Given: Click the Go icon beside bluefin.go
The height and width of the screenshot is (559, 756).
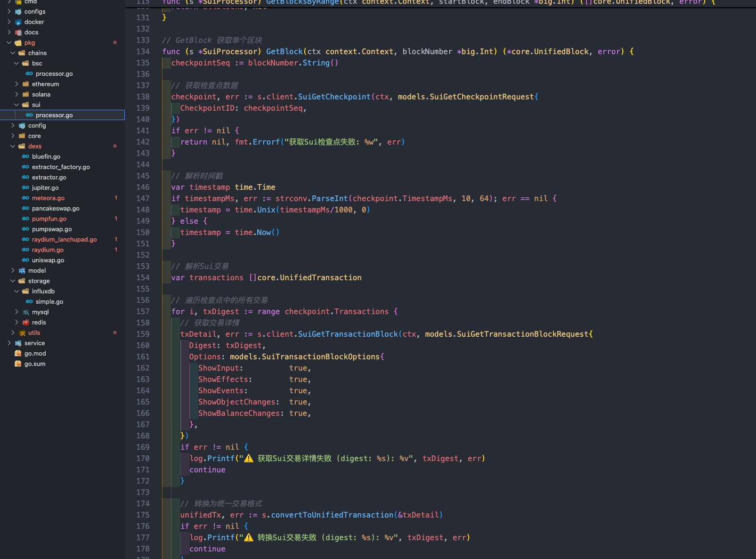Looking at the screenshot, I should (x=25, y=156).
